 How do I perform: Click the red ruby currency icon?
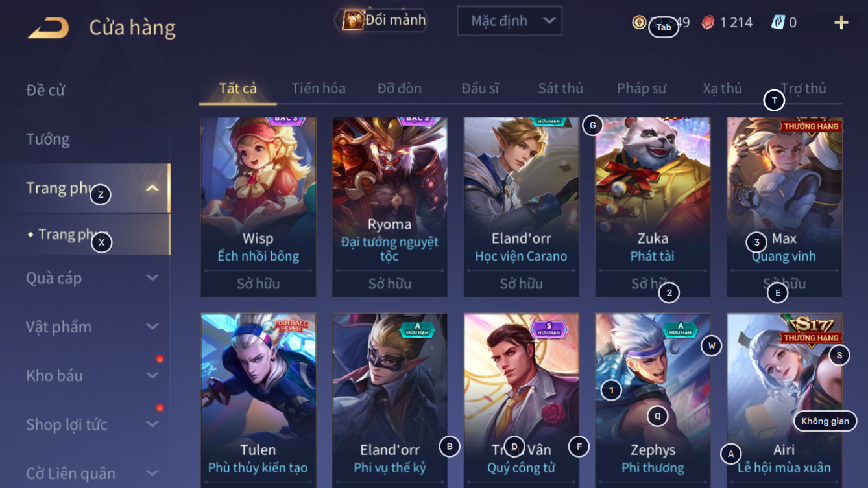708,22
